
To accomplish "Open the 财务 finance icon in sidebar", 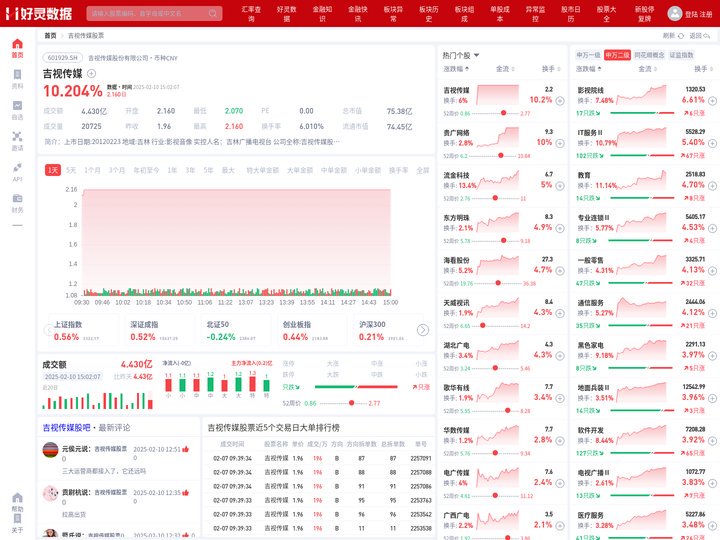I will (x=17, y=198).
